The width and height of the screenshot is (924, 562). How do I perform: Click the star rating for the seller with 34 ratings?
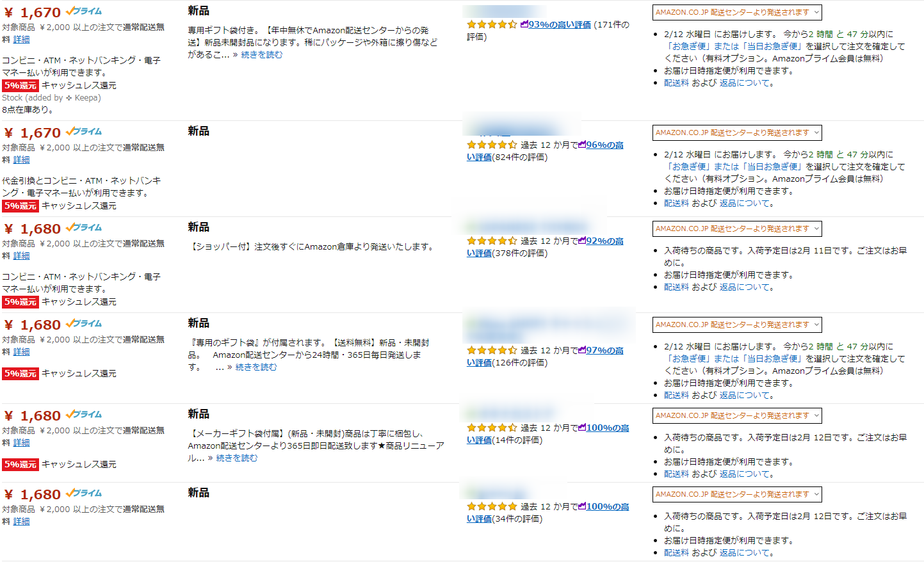pyautogui.click(x=491, y=507)
